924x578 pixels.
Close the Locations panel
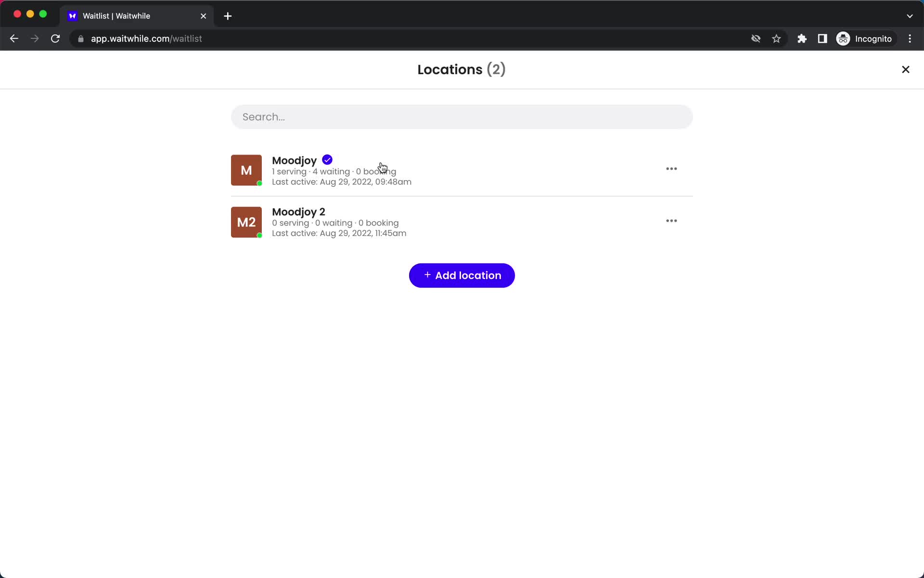pos(905,69)
